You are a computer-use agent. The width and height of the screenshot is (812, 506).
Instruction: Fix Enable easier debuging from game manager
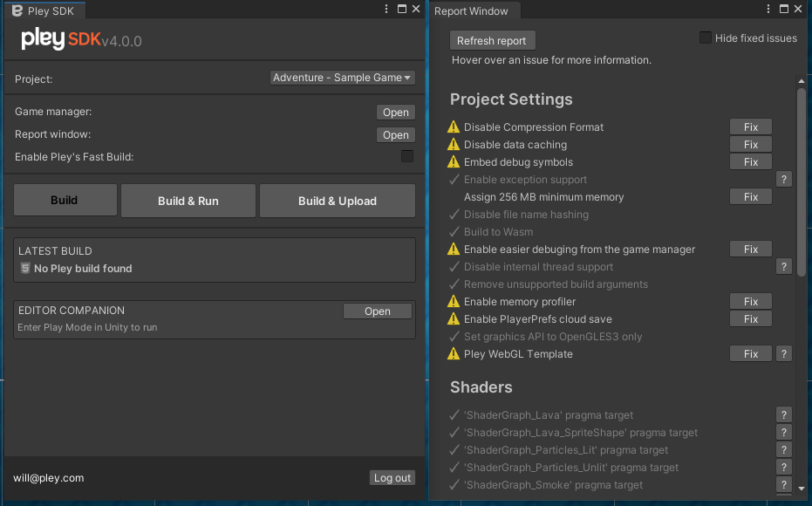pos(751,250)
